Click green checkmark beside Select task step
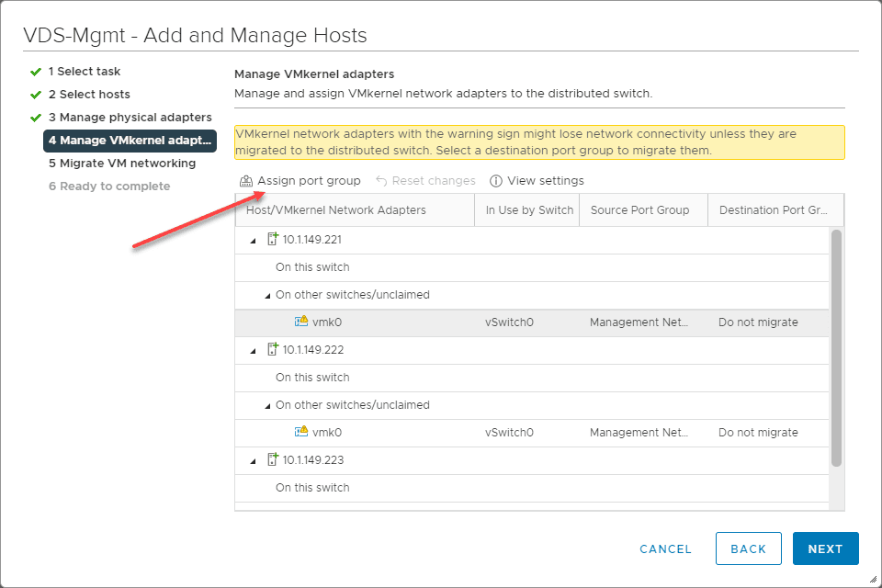 36,72
